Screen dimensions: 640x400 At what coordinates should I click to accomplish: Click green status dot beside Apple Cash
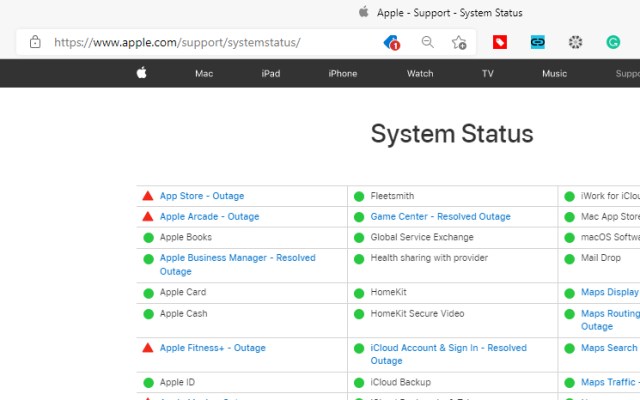tap(149, 314)
